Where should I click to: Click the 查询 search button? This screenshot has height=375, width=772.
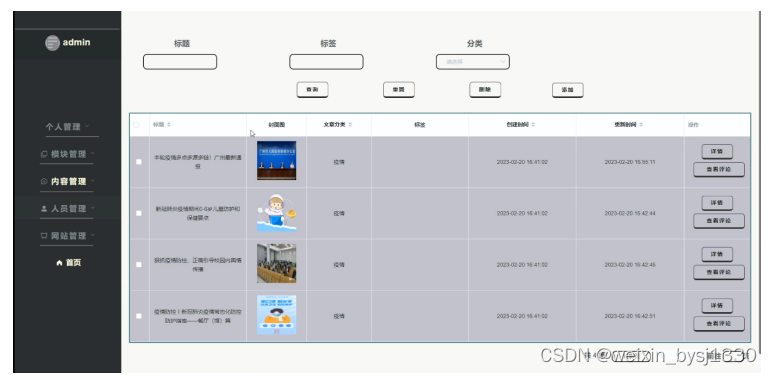312,90
